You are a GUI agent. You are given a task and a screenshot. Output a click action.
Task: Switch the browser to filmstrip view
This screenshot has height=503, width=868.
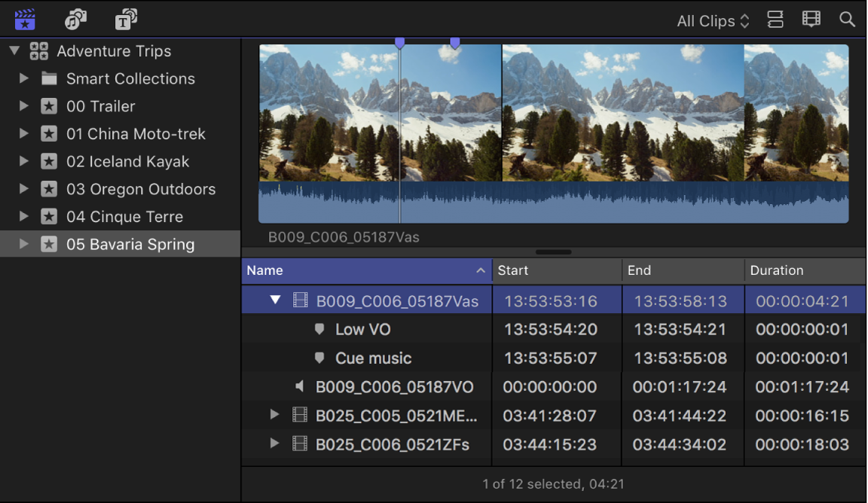click(x=811, y=19)
